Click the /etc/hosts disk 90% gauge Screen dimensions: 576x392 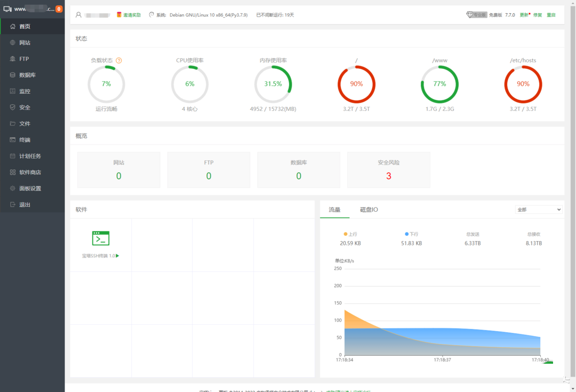523,84
